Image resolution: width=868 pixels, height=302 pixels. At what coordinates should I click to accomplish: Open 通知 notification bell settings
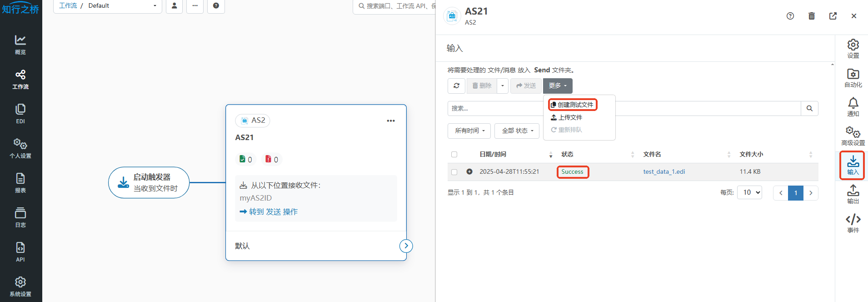pyautogui.click(x=853, y=107)
